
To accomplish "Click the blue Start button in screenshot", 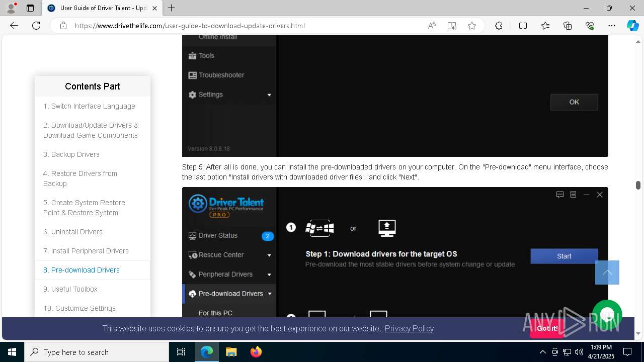I will tap(564, 256).
